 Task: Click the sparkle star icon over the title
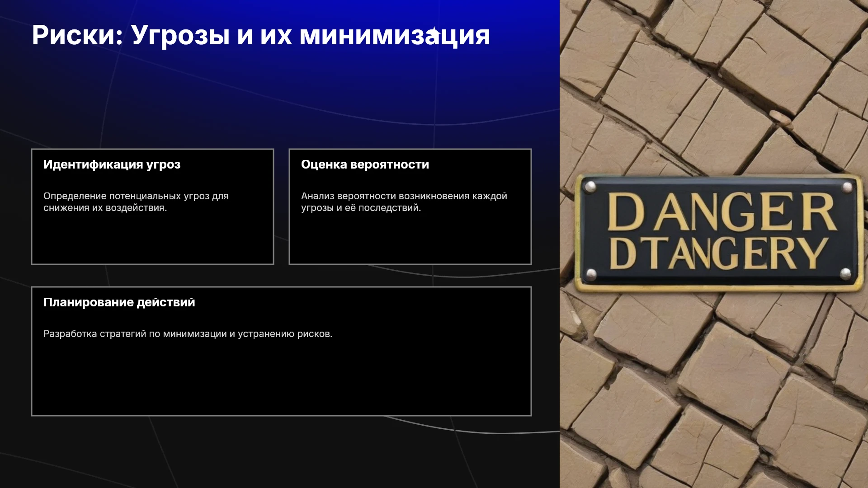click(x=434, y=33)
